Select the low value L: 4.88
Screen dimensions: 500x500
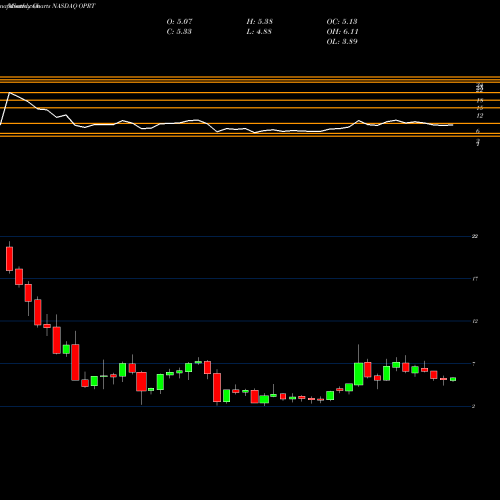[259, 32]
